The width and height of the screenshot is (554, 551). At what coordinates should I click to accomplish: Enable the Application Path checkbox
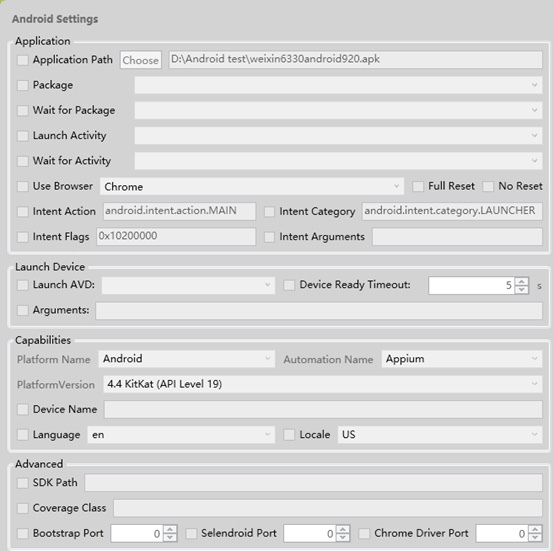(23, 60)
